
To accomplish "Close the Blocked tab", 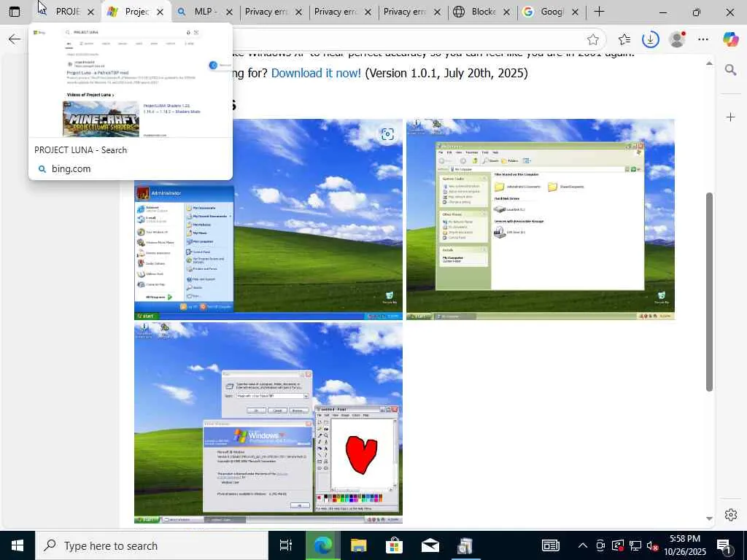I will (x=506, y=12).
